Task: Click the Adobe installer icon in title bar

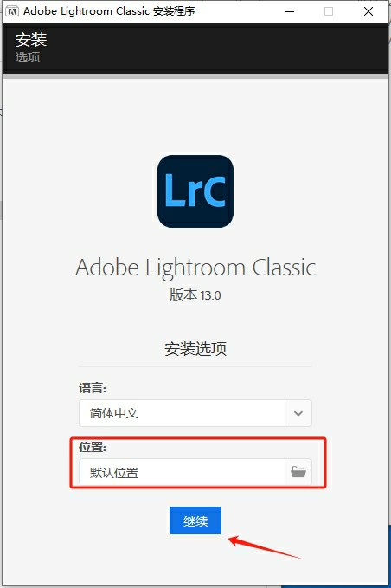Action: [12, 11]
